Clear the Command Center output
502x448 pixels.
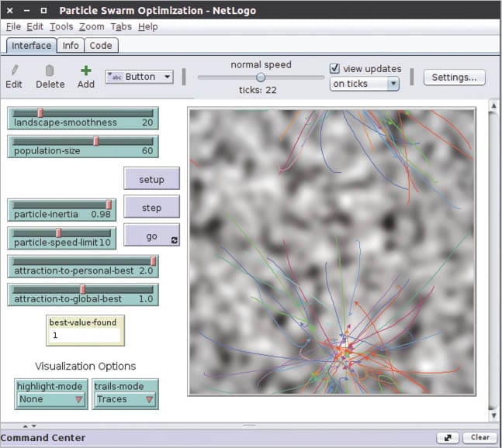(x=479, y=438)
